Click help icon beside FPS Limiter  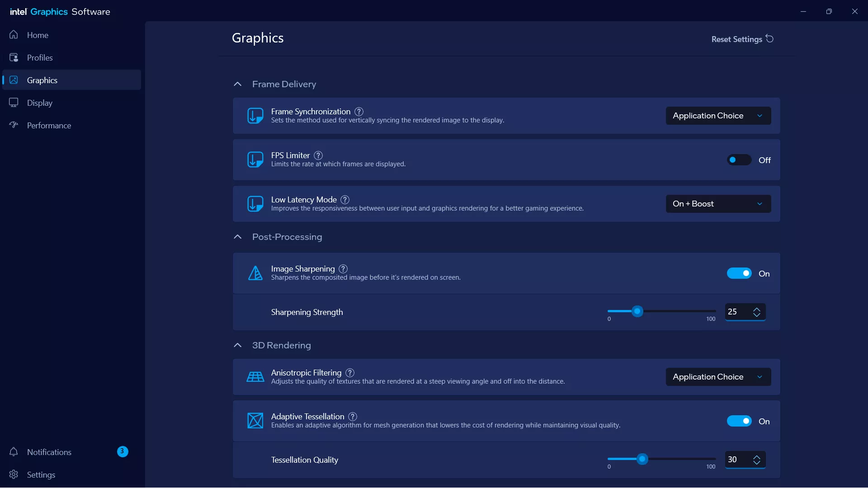318,155
